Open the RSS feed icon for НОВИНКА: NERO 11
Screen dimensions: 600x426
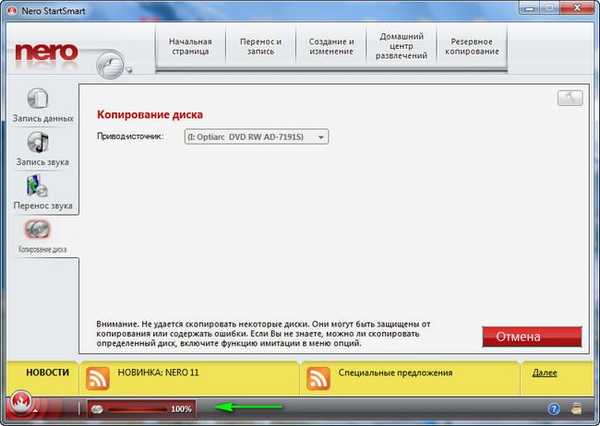[x=97, y=378]
